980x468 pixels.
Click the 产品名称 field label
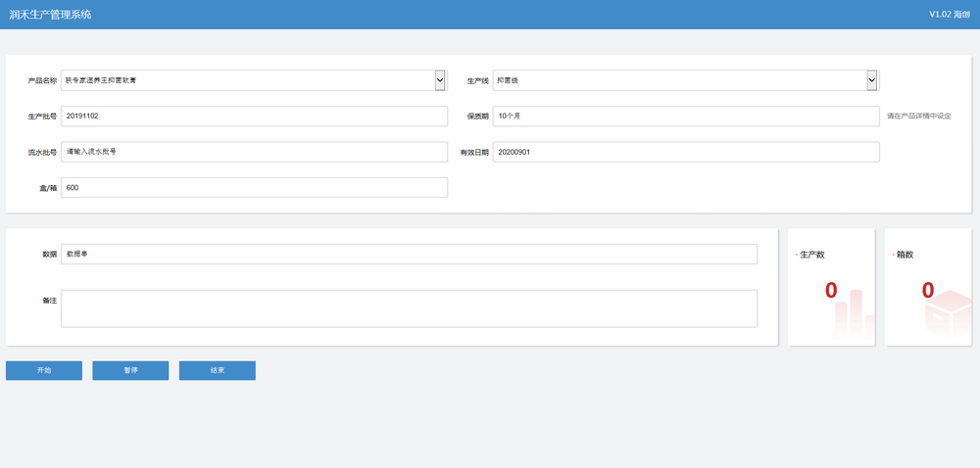click(42, 80)
